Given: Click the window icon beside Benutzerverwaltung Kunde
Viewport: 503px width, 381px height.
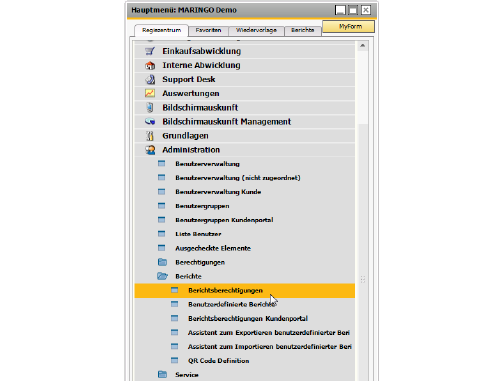Looking at the screenshot, I should [162, 192].
